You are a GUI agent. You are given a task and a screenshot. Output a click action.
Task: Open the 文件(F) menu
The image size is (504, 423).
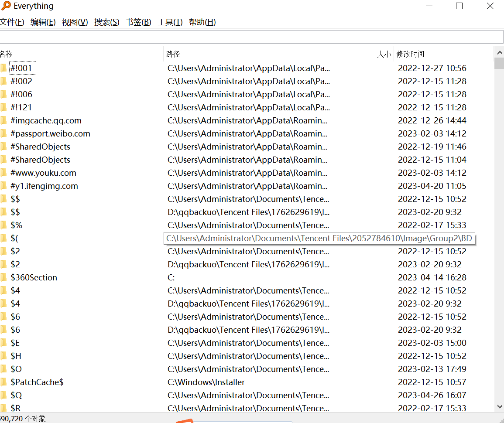click(x=12, y=22)
